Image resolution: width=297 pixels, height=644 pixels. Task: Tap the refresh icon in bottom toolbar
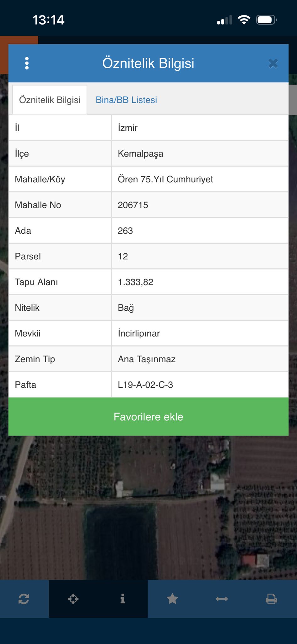[24, 599]
